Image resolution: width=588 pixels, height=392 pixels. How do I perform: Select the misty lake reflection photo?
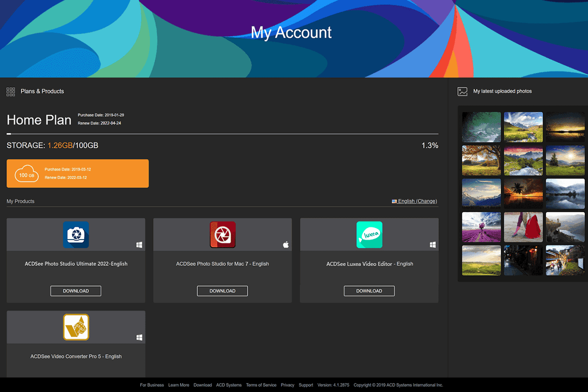pos(565,194)
